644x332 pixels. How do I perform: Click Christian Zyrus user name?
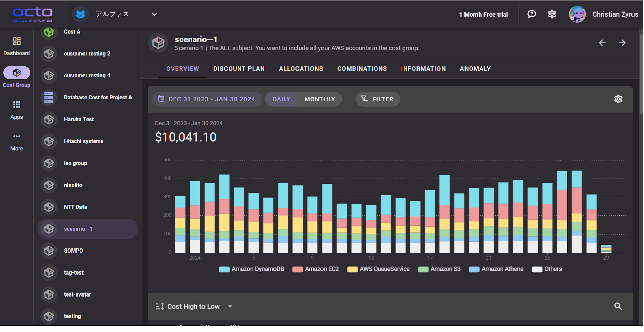[615, 14]
